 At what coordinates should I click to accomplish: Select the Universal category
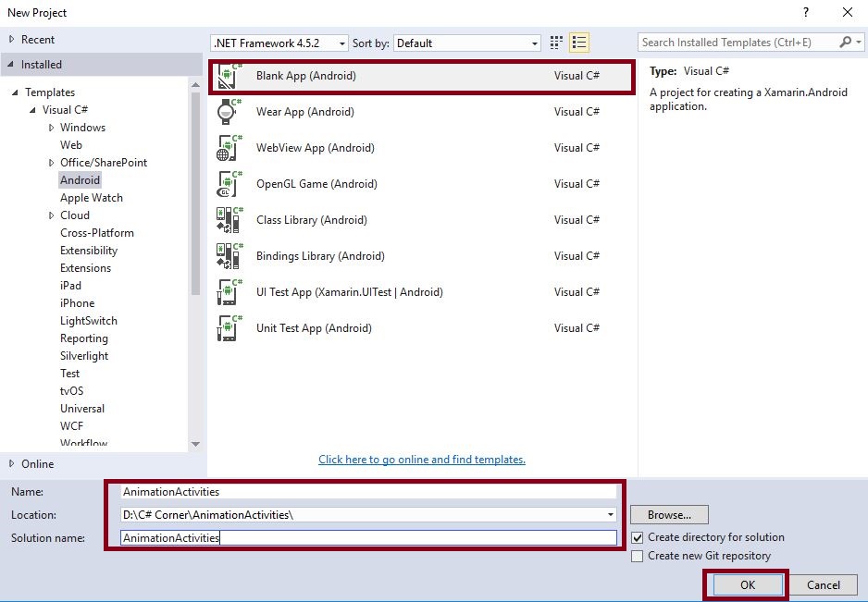tap(82, 409)
